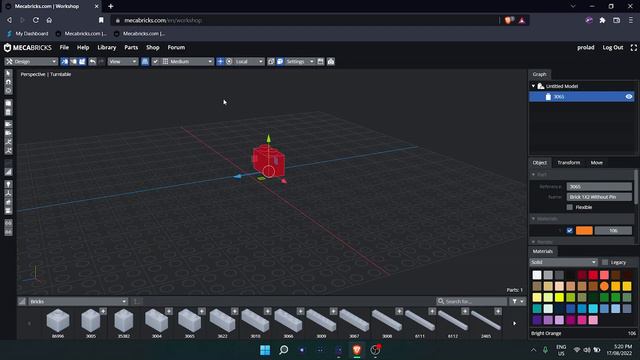This screenshot has height=360, width=640.
Task: Open the Parts menu
Action: (x=131, y=48)
